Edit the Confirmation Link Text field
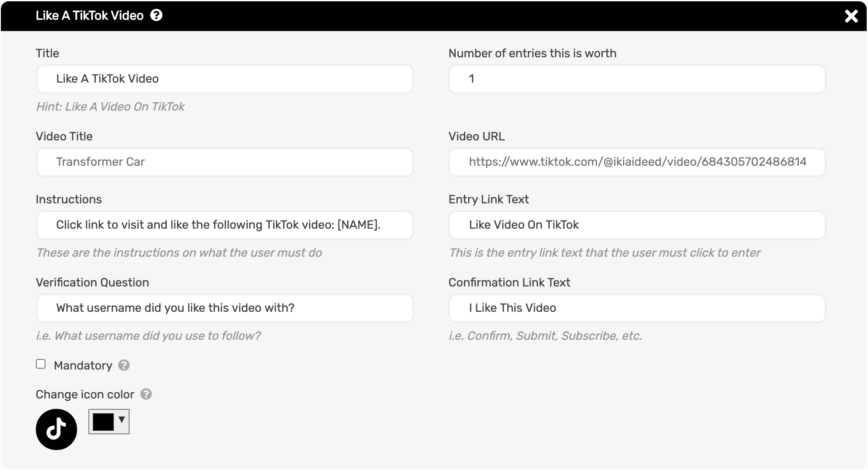868x471 pixels. coord(637,308)
